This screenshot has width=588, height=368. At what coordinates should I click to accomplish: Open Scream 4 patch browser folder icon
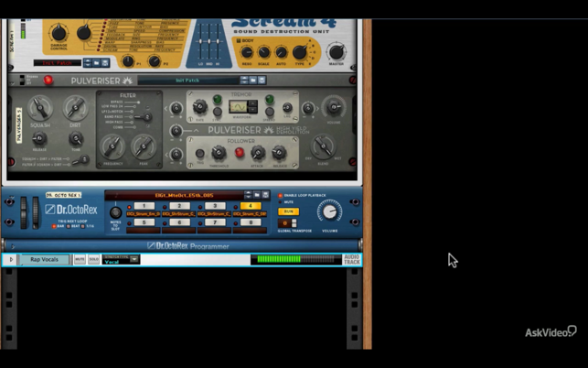pos(97,63)
